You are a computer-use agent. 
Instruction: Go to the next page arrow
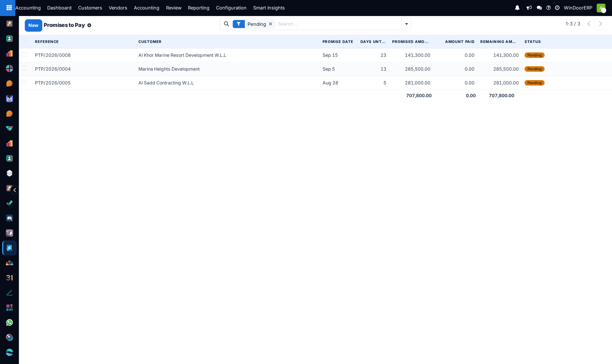[x=601, y=24]
